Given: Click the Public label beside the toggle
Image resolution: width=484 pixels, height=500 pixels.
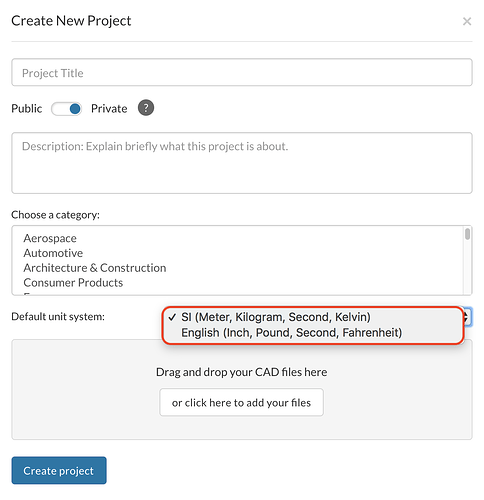Looking at the screenshot, I should pyautogui.click(x=27, y=109).
